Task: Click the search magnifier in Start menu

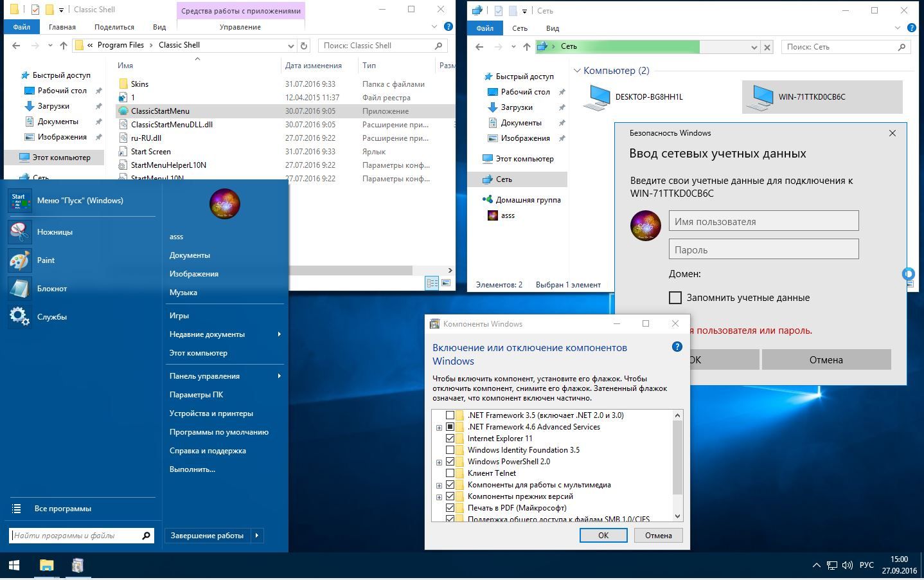Action: [146, 535]
